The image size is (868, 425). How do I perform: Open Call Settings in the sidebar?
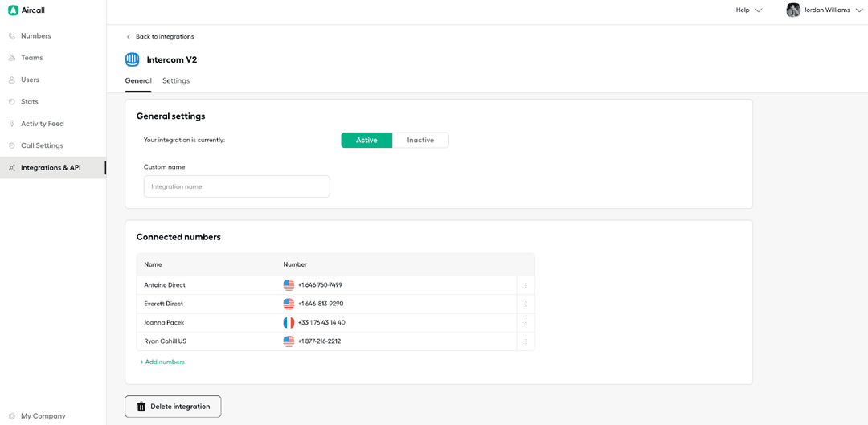[x=41, y=145]
